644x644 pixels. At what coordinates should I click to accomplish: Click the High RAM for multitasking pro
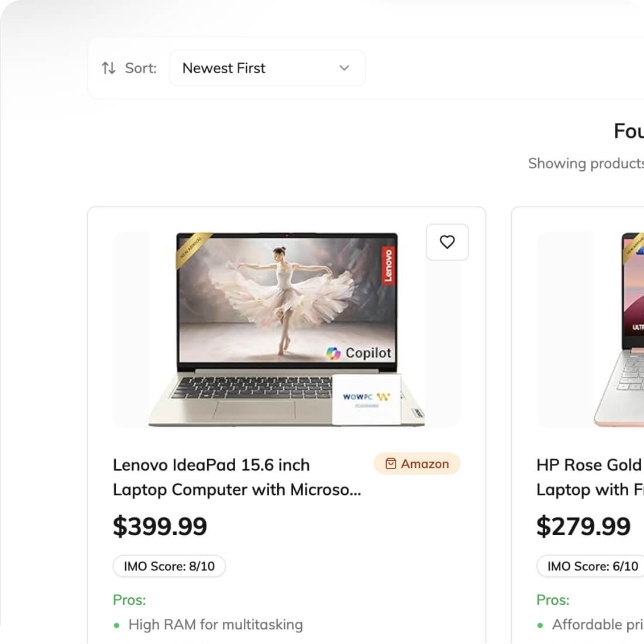tap(215, 625)
